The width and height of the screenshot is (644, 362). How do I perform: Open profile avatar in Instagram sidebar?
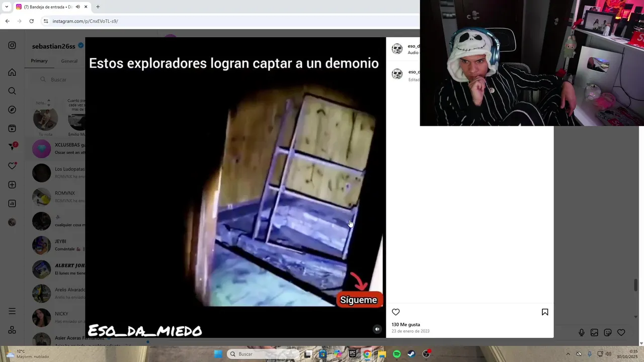click(12, 222)
